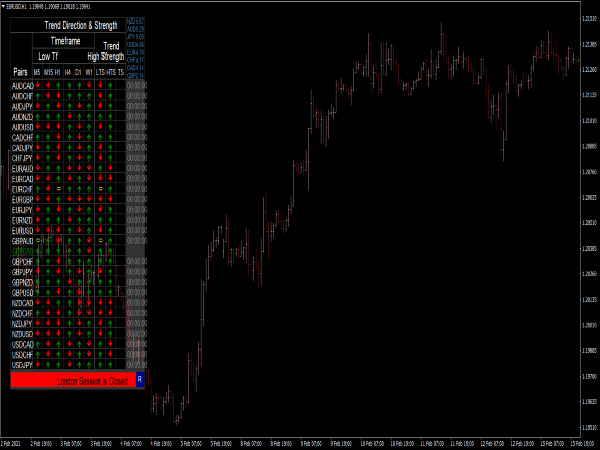Click the Low Tf header label
Image resolution: width=600 pixels, height=450 pixels.
48,56
